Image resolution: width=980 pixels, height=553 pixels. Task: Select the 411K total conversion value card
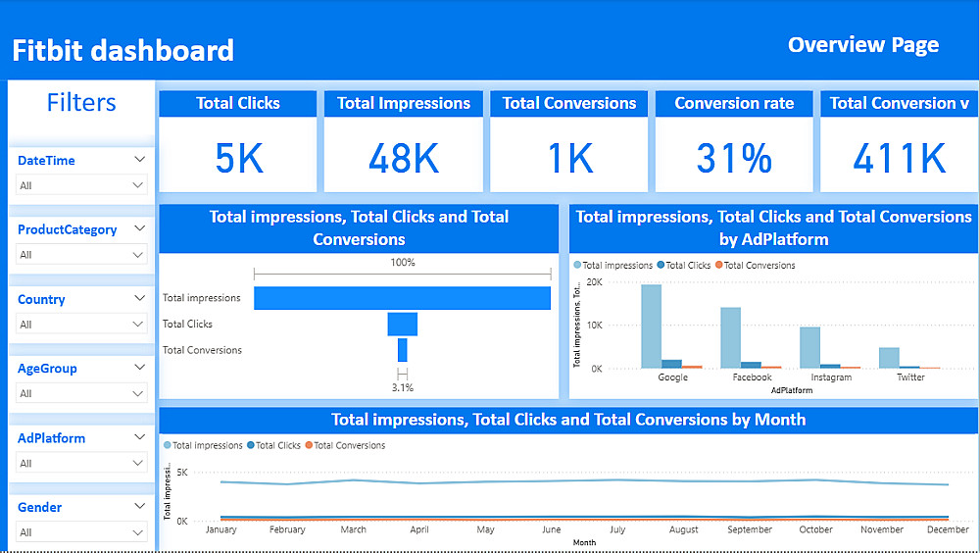tap(899, 141)
